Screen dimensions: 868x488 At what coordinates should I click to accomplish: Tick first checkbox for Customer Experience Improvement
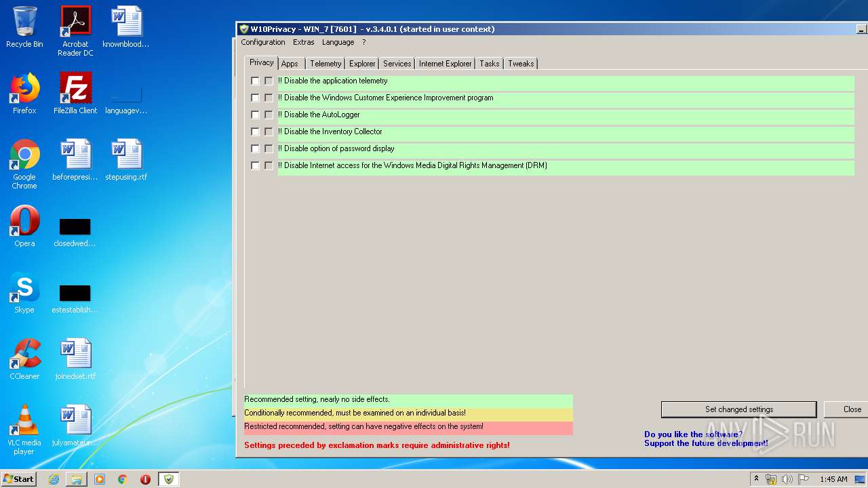click(255, 98)
